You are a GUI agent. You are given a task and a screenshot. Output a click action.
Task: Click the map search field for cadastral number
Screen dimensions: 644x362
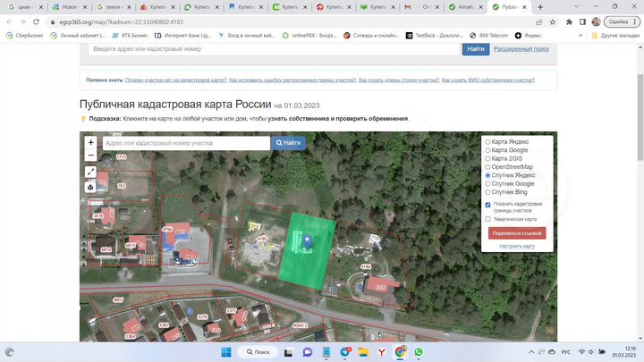(184, 143)
